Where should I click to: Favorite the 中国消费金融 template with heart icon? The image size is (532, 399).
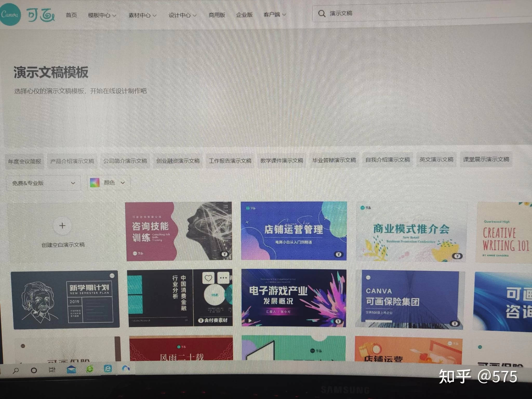[208, 278]
